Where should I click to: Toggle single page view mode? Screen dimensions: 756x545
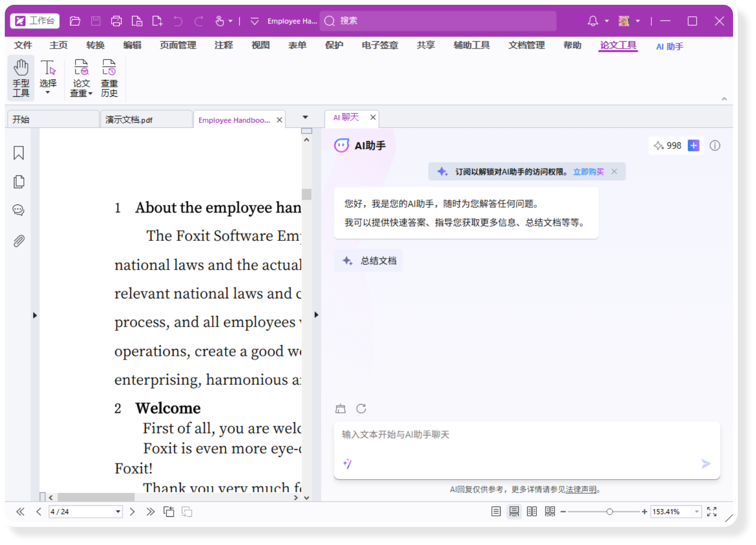(496, 511)
